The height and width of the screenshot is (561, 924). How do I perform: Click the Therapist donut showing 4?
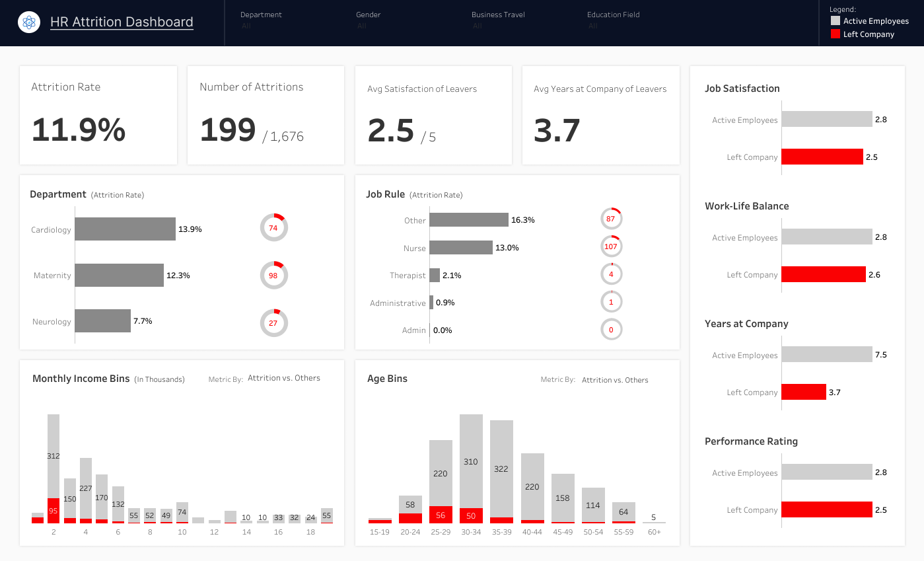pos(611,274)
